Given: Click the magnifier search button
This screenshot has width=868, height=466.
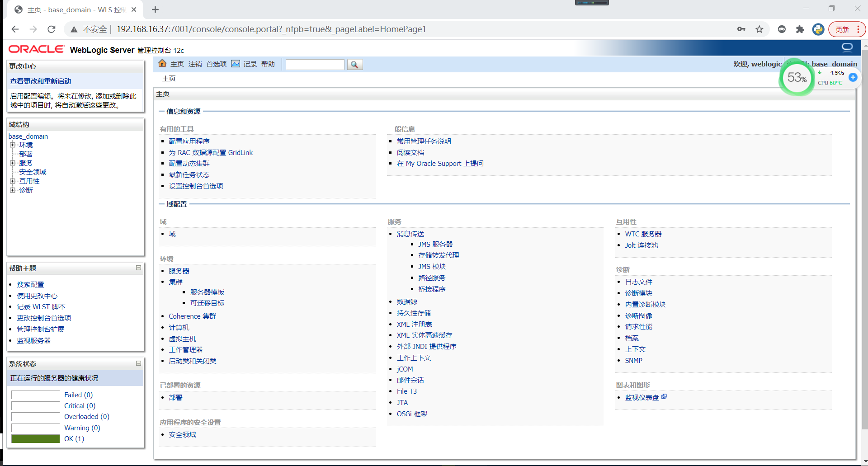Looking at the screenshot, I should tap(355, 65).
